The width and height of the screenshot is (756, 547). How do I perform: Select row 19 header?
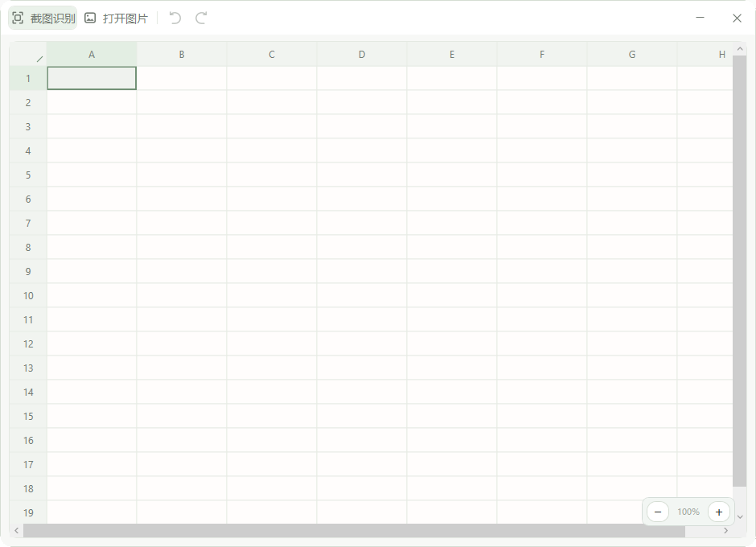click(28, 512)
